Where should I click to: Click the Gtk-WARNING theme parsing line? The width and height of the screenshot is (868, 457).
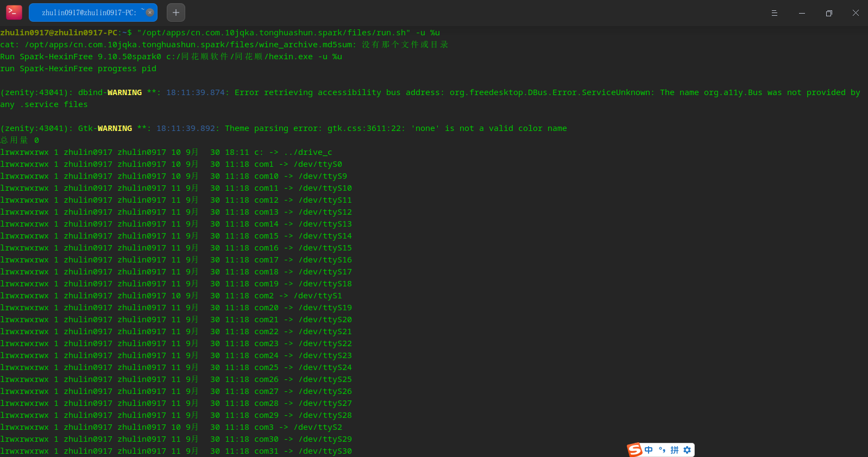(x=284, y=128)
